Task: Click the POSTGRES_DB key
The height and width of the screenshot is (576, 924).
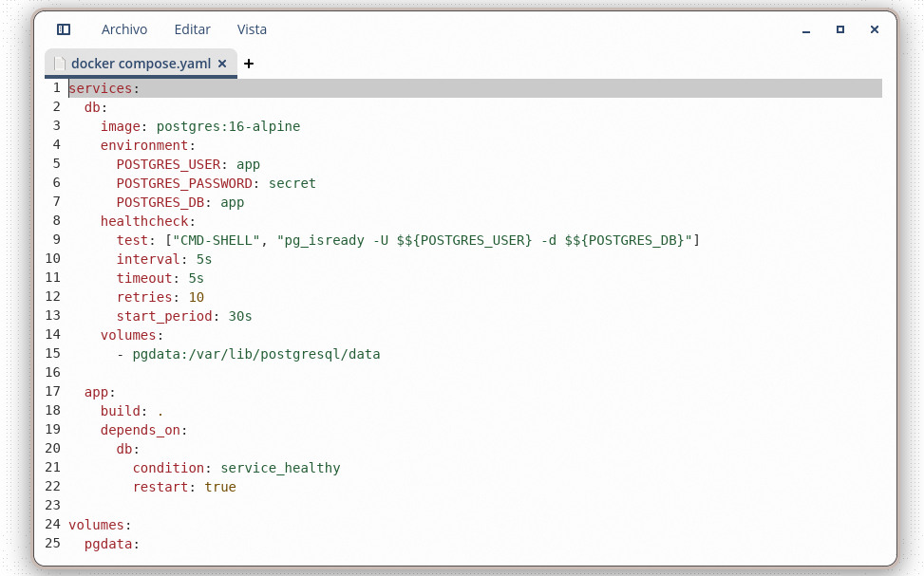Action: [160, 203]
